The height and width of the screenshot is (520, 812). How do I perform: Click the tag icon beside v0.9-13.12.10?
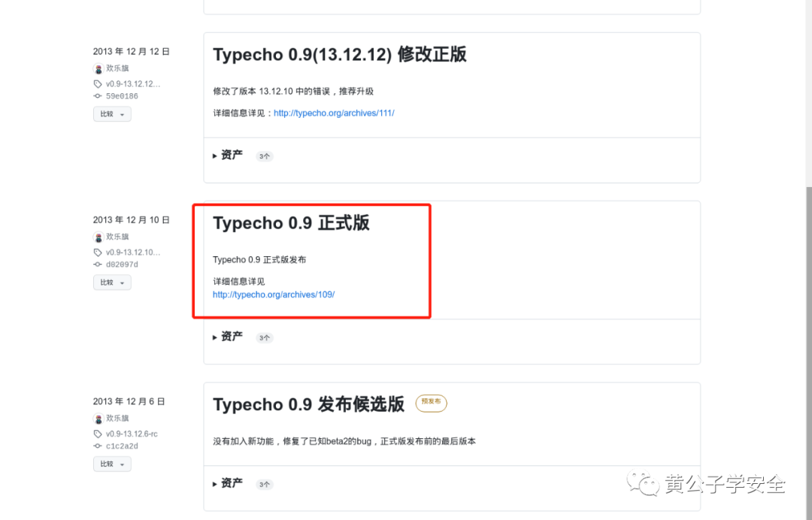(96, 252)
